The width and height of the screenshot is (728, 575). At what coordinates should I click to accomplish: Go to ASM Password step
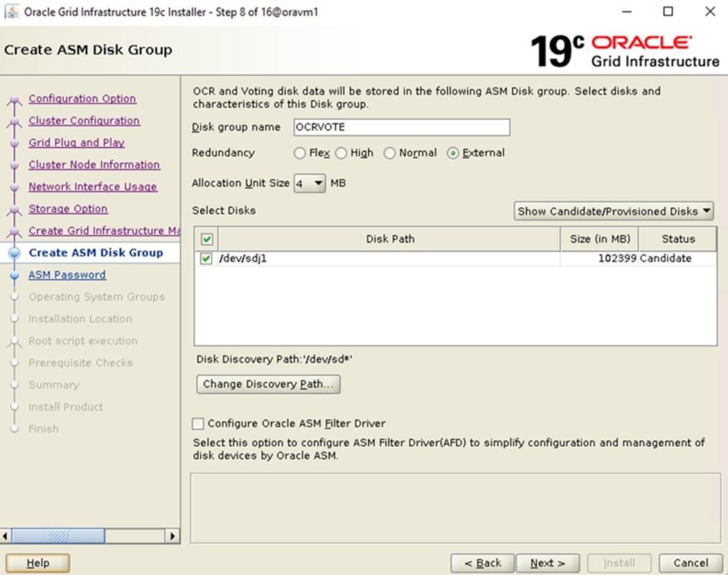click(x=67, y=275)
